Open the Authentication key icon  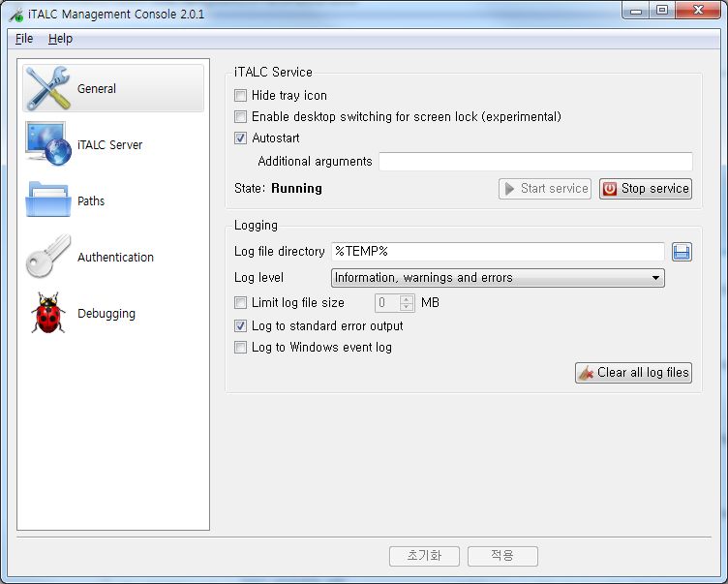(48, 256)
